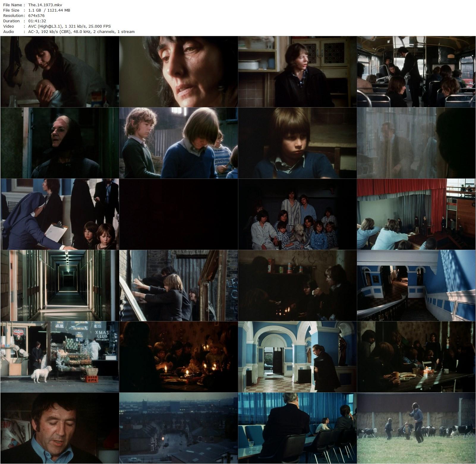This screenshot has width=476, height=464.
Task: Open close-up thumbnail of man in blue collar
Action: [x=59, y=428]
